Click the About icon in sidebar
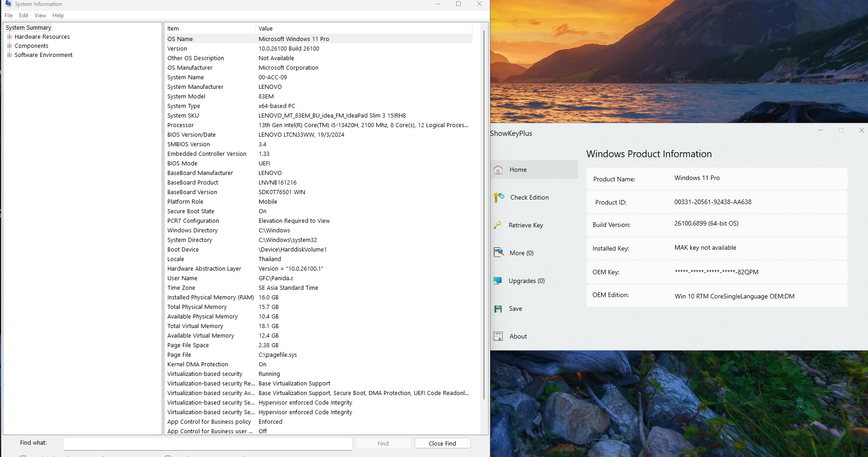868x457 pixels. pyautogui.click(x=498, y=336)
